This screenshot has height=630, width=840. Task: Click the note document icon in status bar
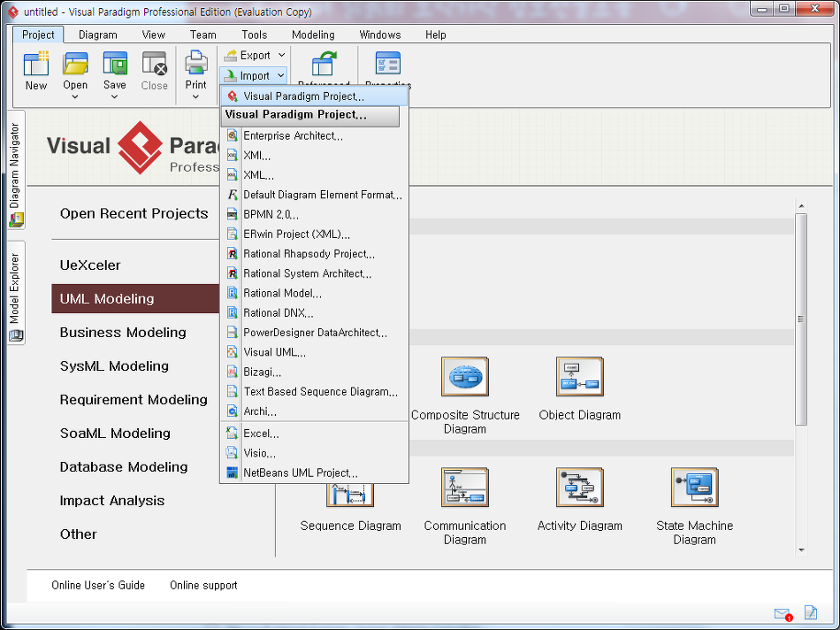811,612
